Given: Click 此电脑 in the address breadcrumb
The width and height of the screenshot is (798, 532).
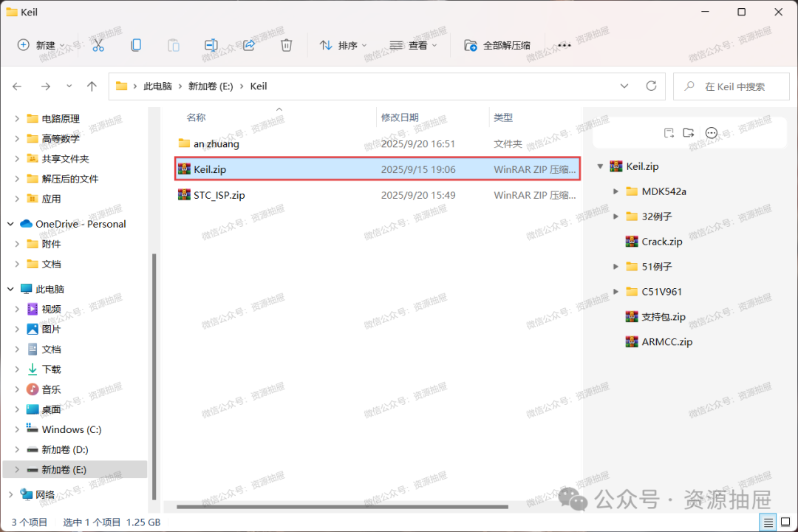Looking at the screenshot, I should pyautogui.click(x=157, y=86).
